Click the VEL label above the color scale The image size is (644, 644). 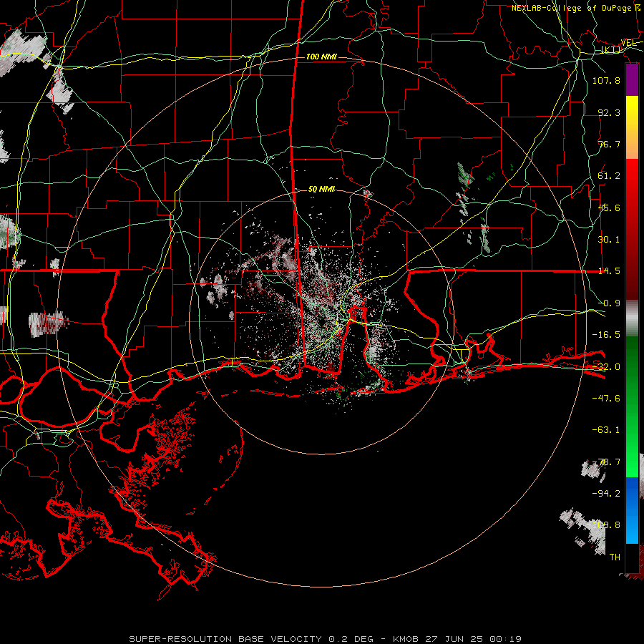(628, 43)
